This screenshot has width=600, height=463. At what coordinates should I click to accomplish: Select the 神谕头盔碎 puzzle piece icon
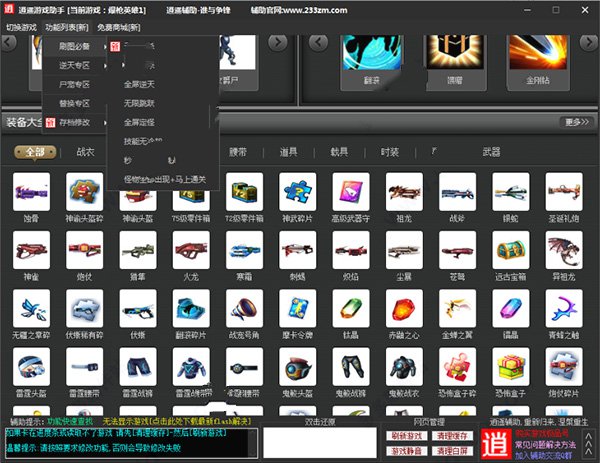point(85,191)
